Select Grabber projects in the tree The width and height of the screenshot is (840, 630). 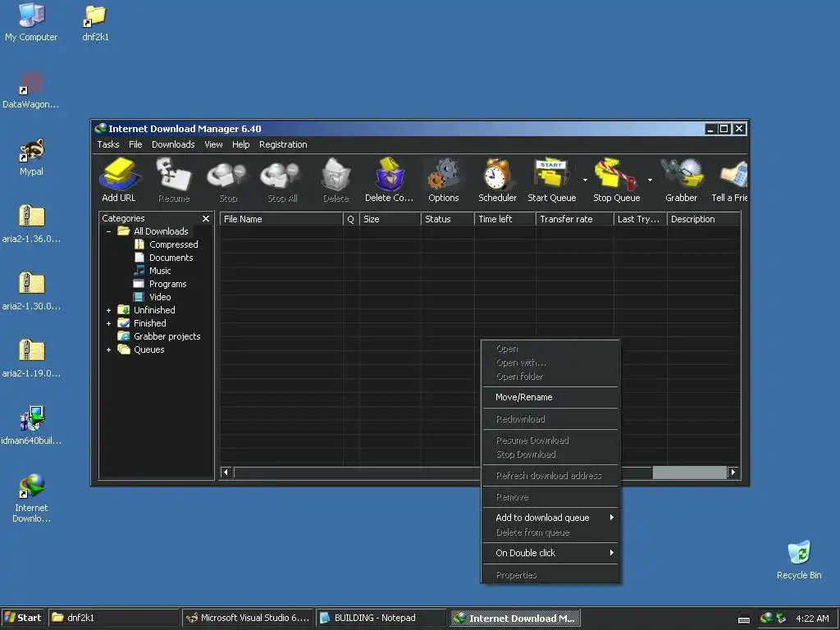tap(167, 336)
